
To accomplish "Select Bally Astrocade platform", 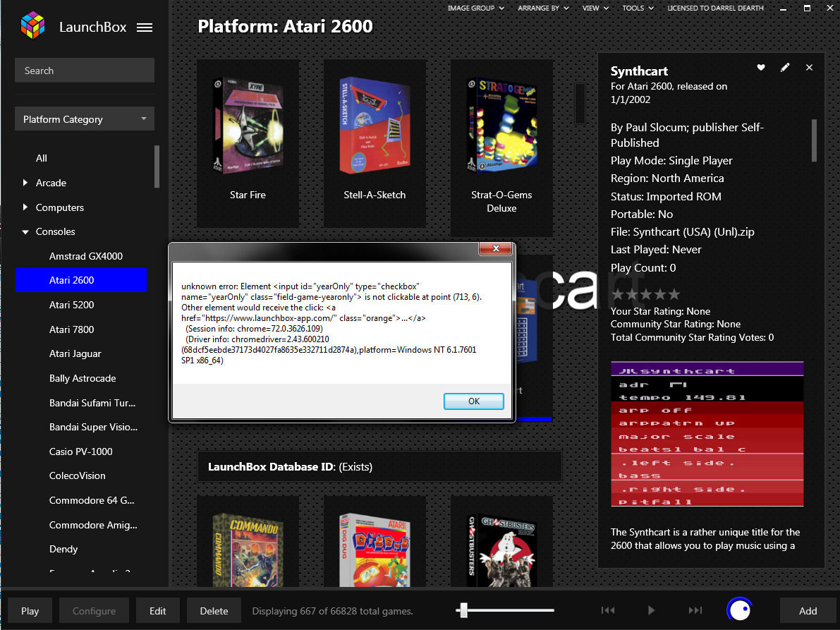I will click(83, 378).
